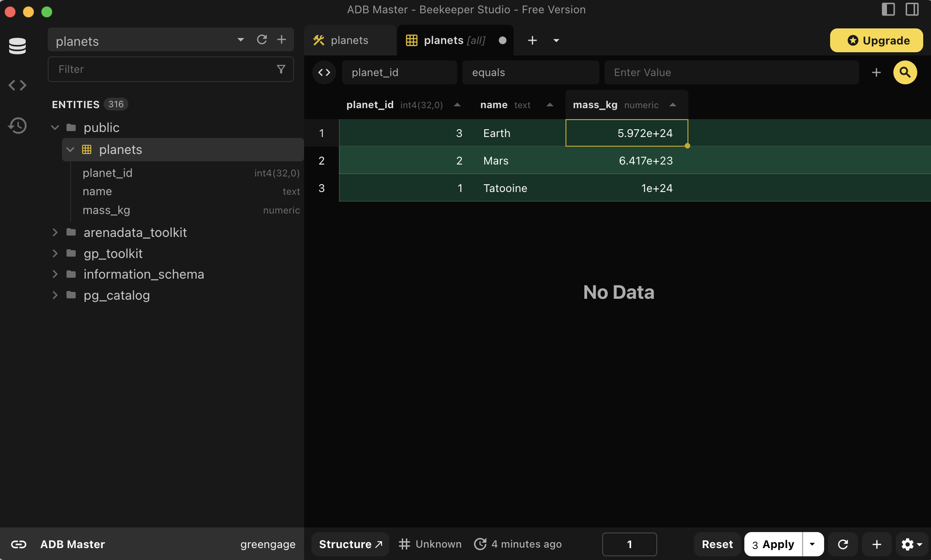The width and height of the screenshot is (931, 560).
Task: Add a new filter row with plus
Action: (876, 72)
